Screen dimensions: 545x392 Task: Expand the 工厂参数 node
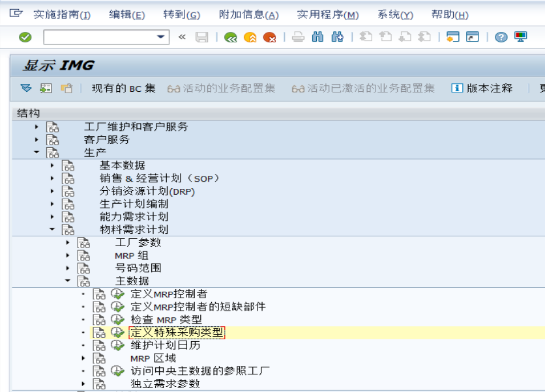coord(68,242)
